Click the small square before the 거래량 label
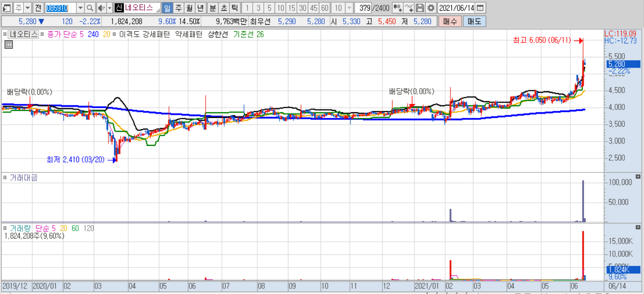 tap(6, 228)
